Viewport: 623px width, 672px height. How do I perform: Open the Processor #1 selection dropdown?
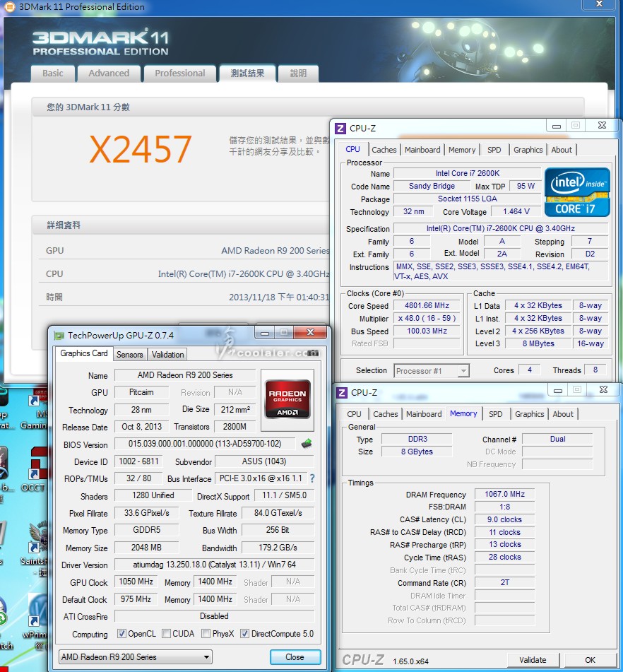click(x=432, y=371)
